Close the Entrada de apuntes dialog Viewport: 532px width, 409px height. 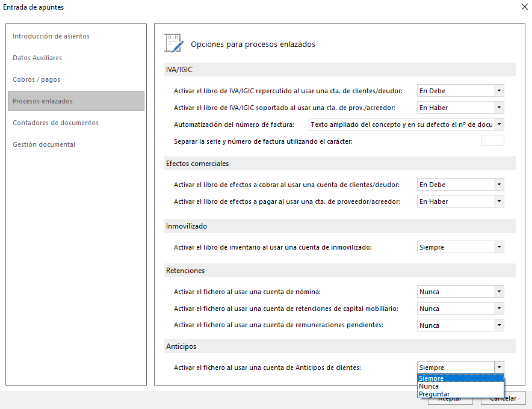(x=524, y=7)
